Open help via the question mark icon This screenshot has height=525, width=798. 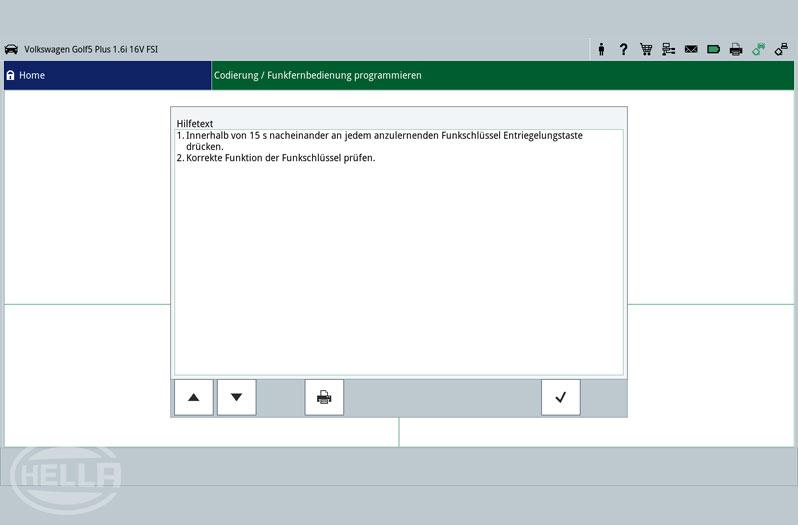[623, 49]
